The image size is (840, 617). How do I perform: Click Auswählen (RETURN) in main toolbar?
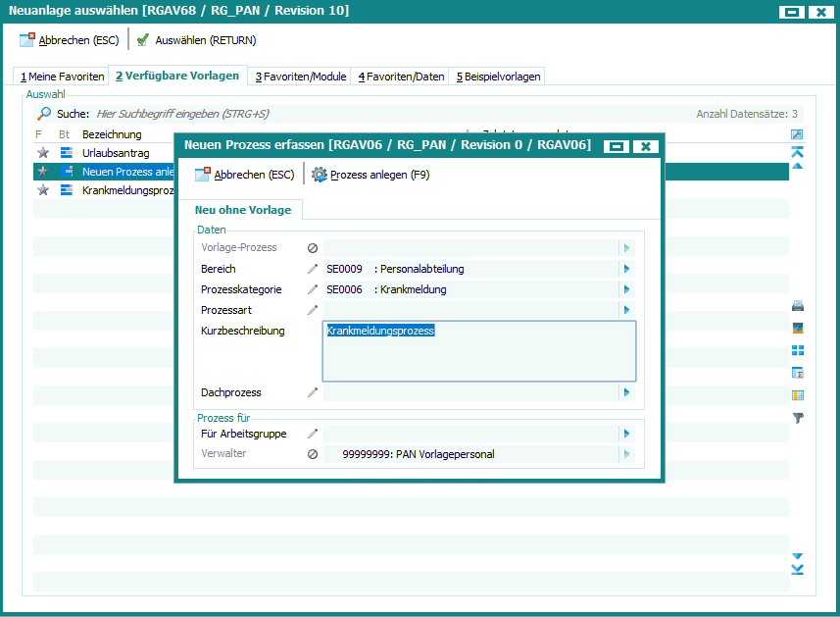pyautogui.click(x=196, y=40)
